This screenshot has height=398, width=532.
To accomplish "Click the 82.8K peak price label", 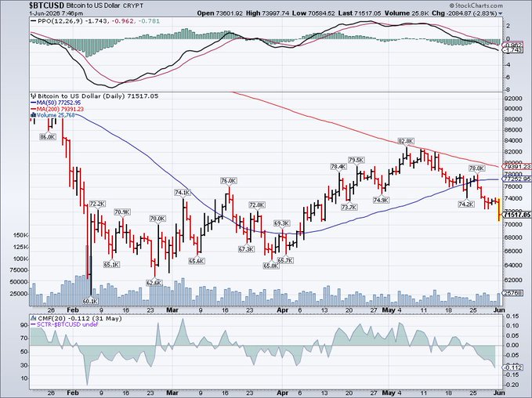I will click(406, 141).
